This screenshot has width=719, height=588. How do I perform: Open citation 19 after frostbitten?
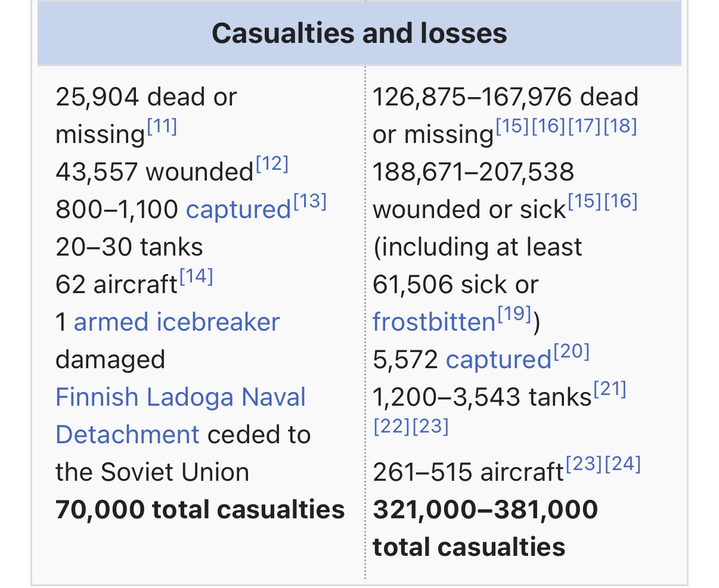pyautogui.click(x=514, y=314)
